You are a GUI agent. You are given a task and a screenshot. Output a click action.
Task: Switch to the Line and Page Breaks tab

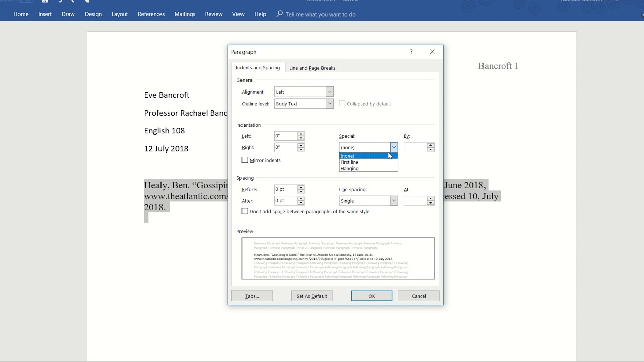tap(312, 68)
